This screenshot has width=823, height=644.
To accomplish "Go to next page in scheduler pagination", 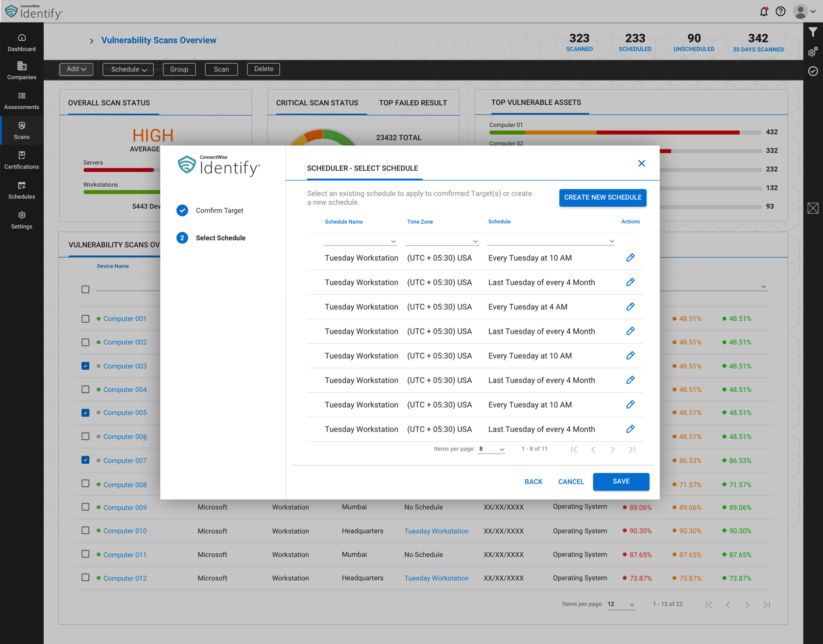I will (612, 449).
